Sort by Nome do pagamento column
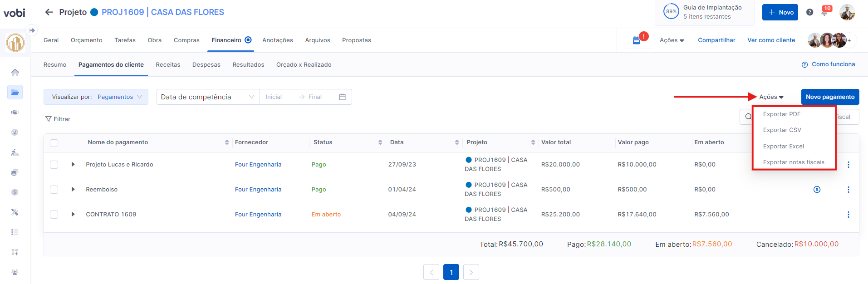This screenshot has height=284, width=868. (x=226, y=142)
